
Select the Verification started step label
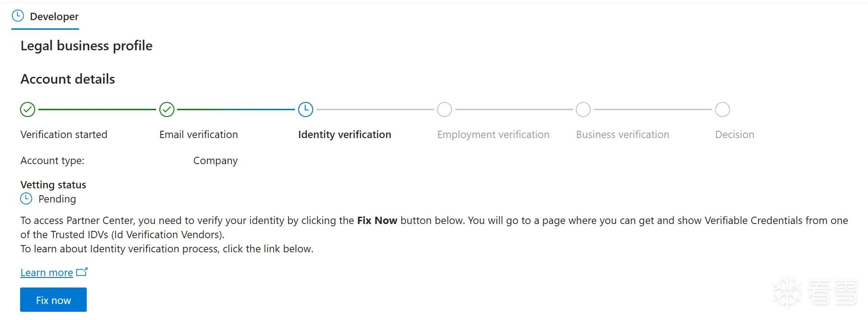pos(64,134)
